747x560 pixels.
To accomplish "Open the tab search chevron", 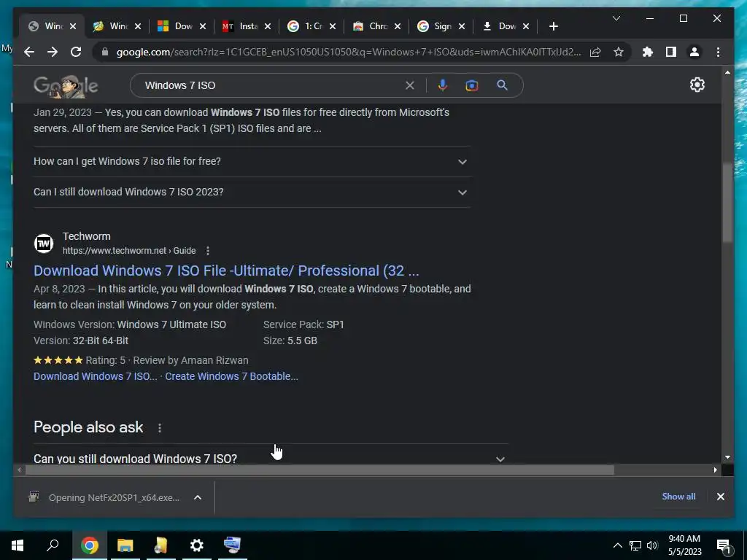I will 616,18.
